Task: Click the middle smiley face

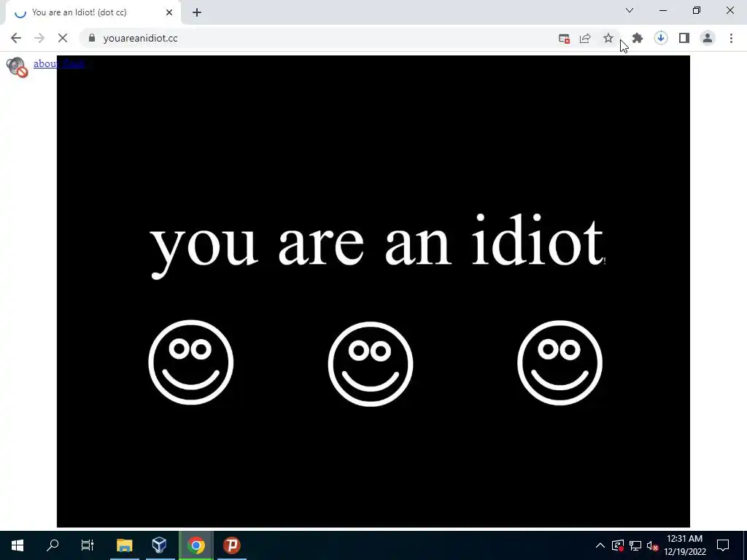Action: (371, 364)
